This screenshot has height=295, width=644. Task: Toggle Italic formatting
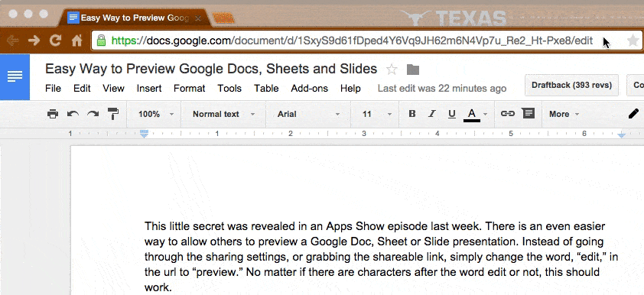[431, 114]
